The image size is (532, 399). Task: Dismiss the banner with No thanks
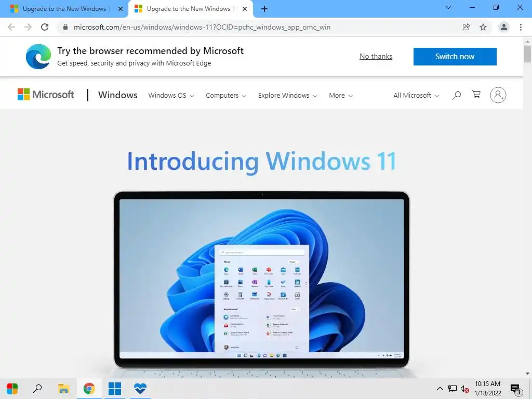[x=376, y=56]
